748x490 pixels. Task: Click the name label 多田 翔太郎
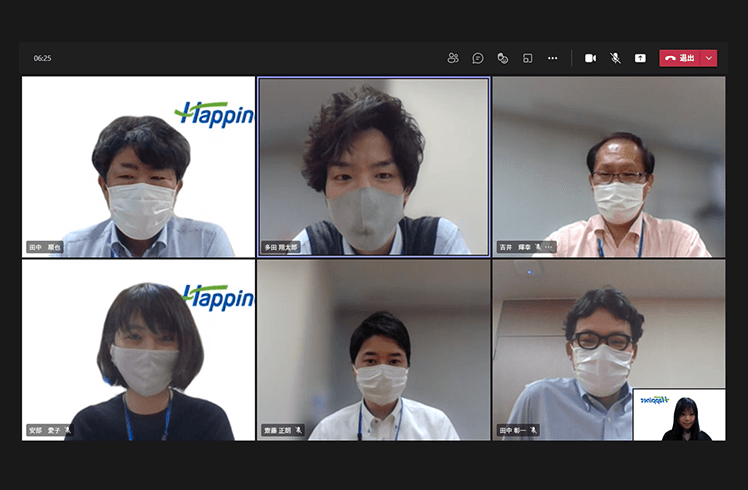click(281, 247)
